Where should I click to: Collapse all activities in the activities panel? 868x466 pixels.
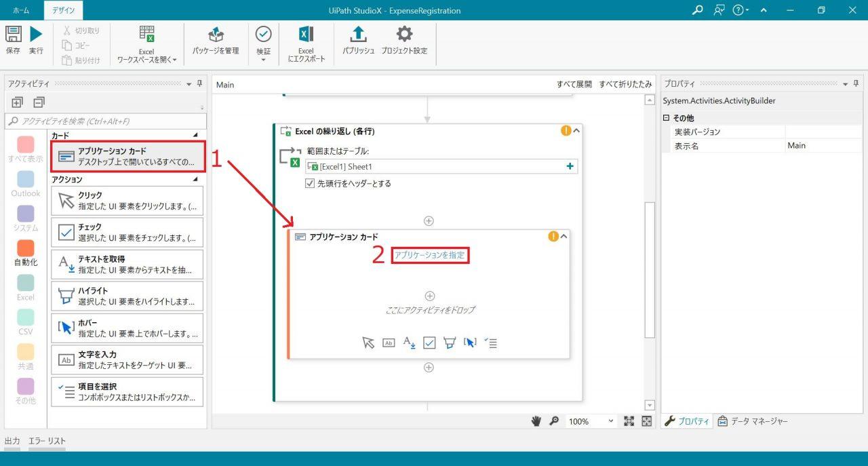coord(39,102)
